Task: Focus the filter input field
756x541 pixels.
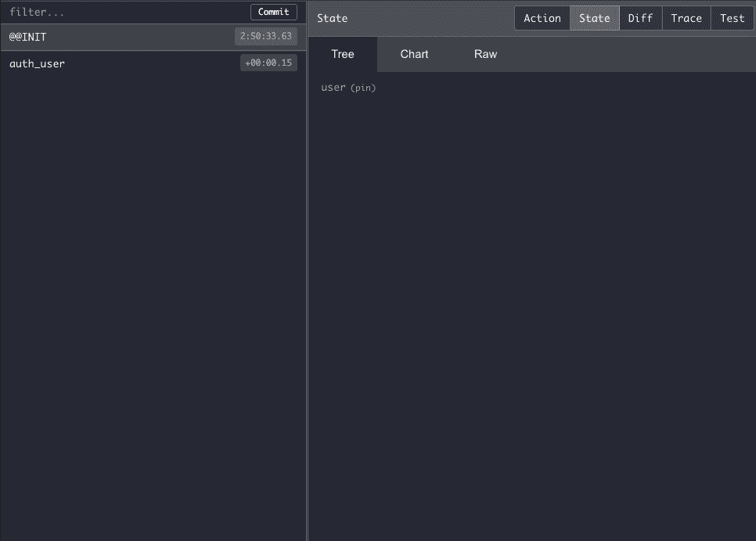Action: point(125,12)
